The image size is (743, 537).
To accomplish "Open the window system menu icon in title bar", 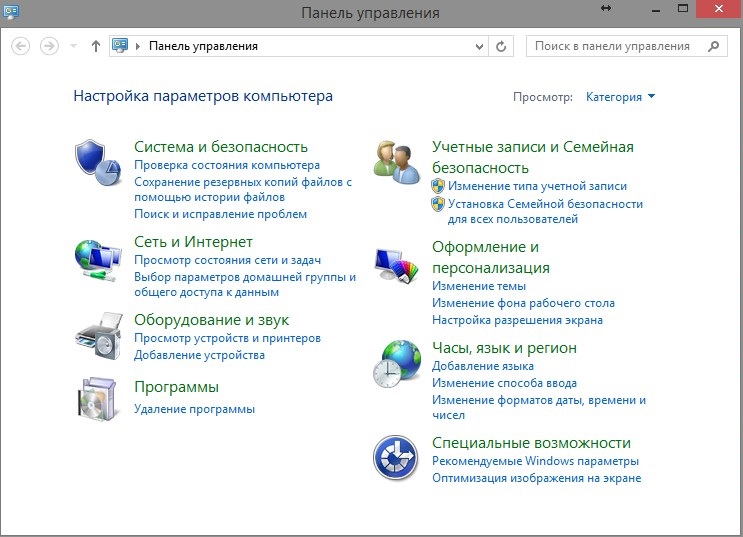I will pos(10,10).
